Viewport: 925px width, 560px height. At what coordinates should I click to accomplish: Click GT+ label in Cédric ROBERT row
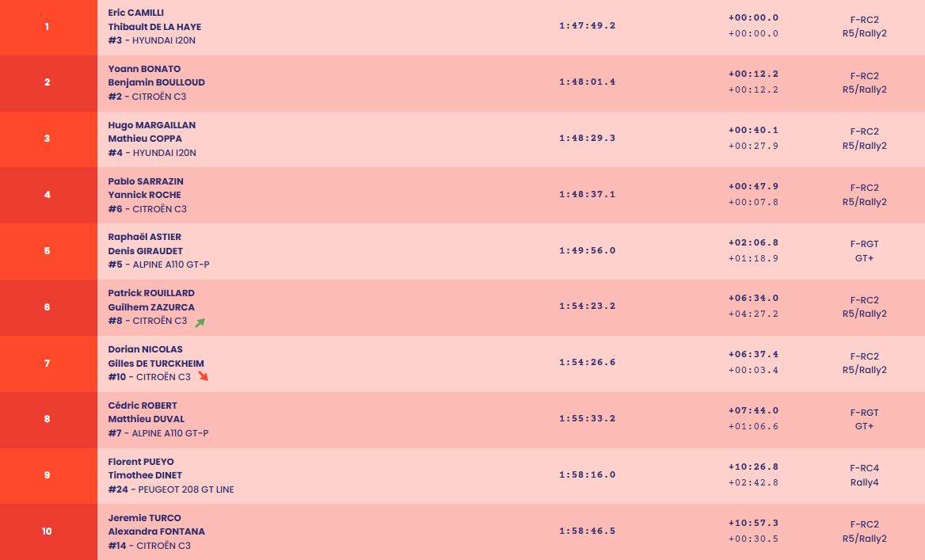coord(864,426)
